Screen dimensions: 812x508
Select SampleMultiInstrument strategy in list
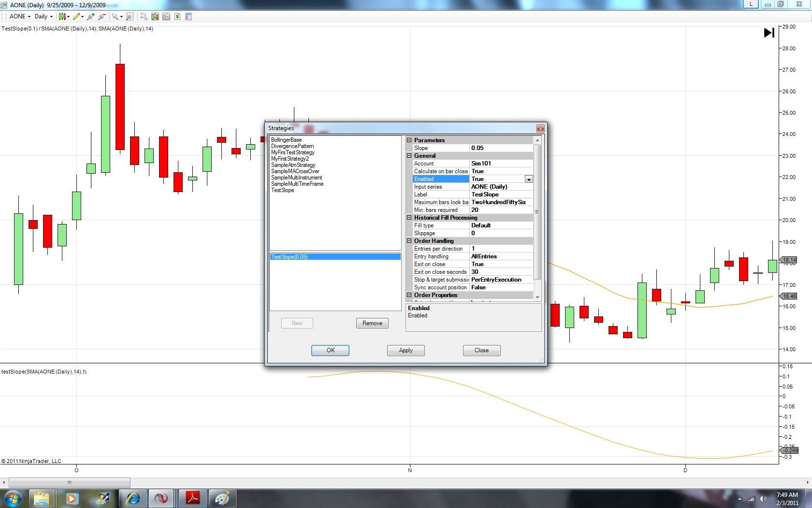pos(297,178)
